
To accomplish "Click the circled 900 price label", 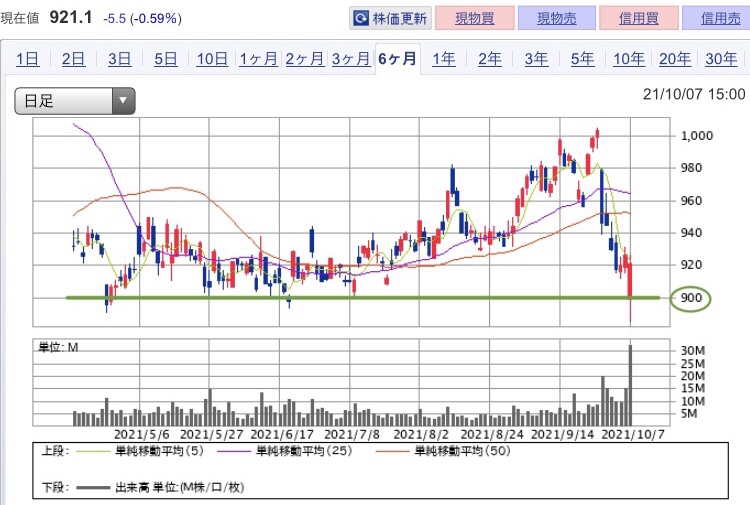I will point(691,299).
